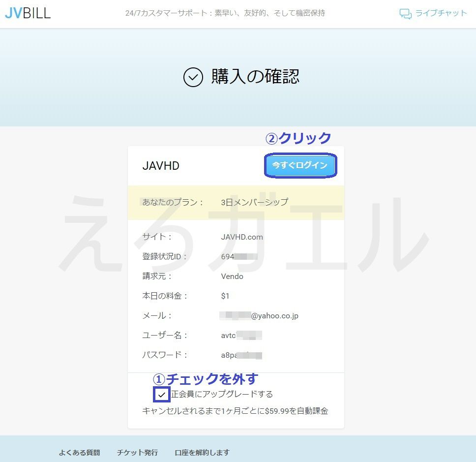476x462 pixels.
Task: Click the Vendo billing value
Action: [232, 277]
